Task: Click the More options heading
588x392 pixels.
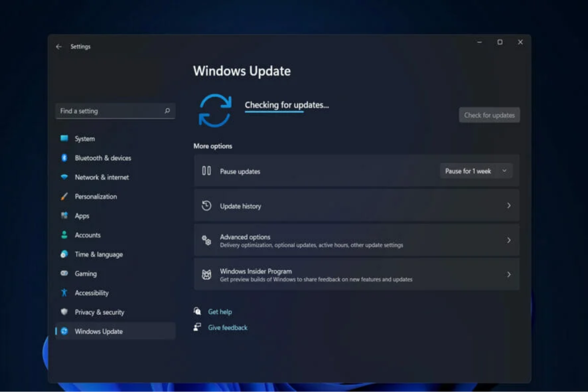Action: point(213,146)
